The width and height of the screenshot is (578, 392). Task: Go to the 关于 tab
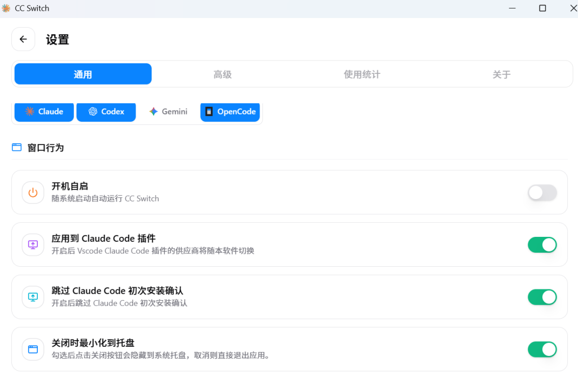pyautogui.click(x=501, y=74)
